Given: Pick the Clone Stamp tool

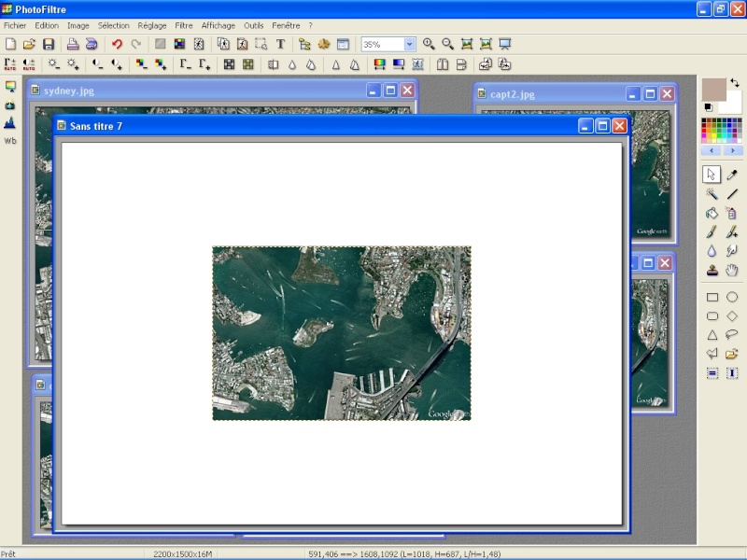Looking at the screenshot, I should (712, 270).
